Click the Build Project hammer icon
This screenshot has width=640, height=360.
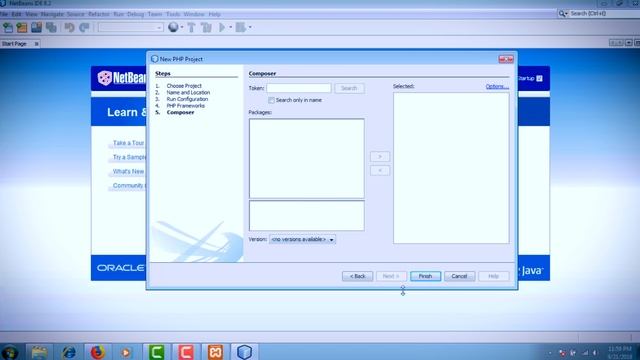[191, 27]
